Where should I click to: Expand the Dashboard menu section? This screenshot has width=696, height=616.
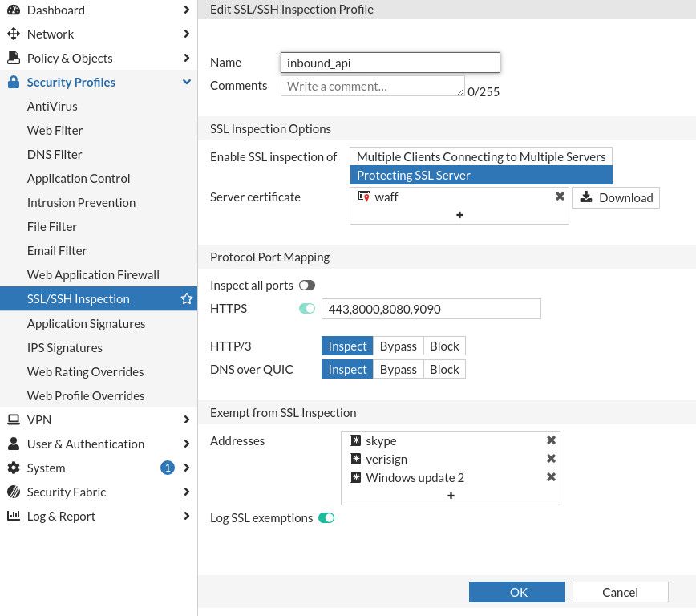click(x=186, y=10)
